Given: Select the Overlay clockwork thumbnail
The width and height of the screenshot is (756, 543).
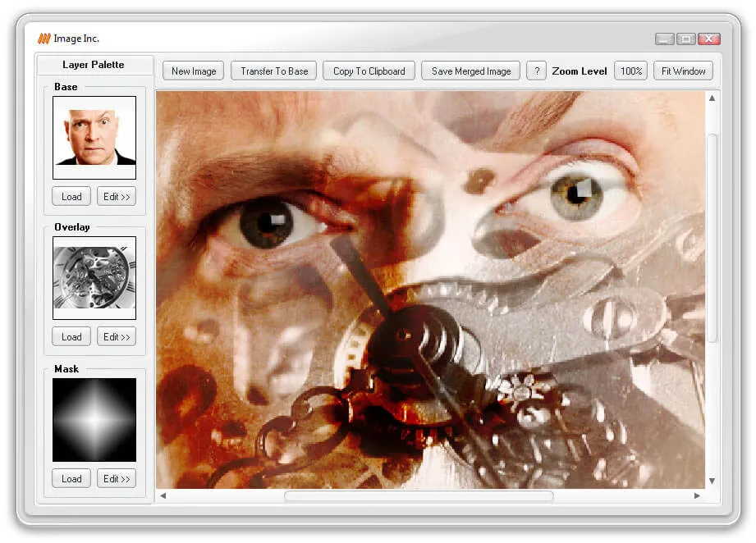Looking at the screenshot, I should 94,277.
